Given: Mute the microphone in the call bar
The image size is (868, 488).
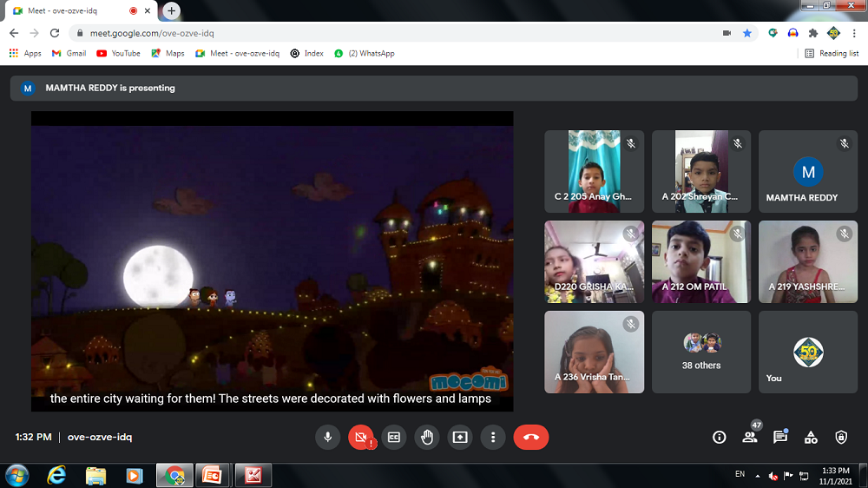Looking at the screenshot, I should point(328,438).
